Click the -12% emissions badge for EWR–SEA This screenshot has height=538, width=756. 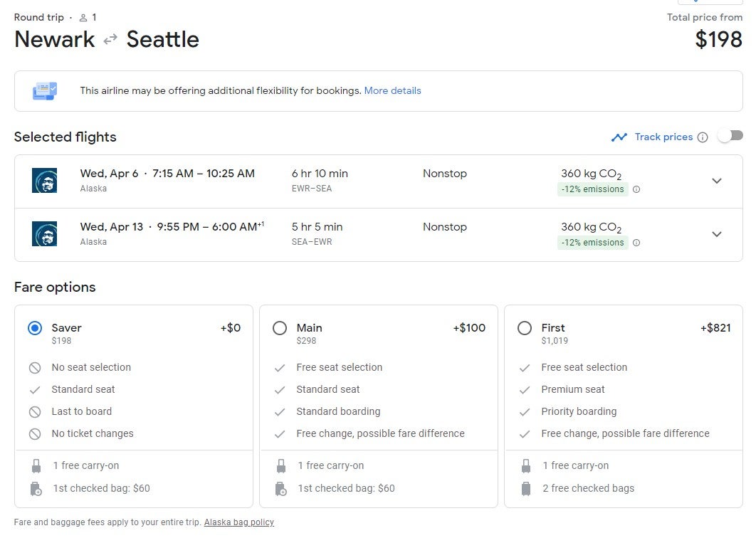click(x=592, y=189)
